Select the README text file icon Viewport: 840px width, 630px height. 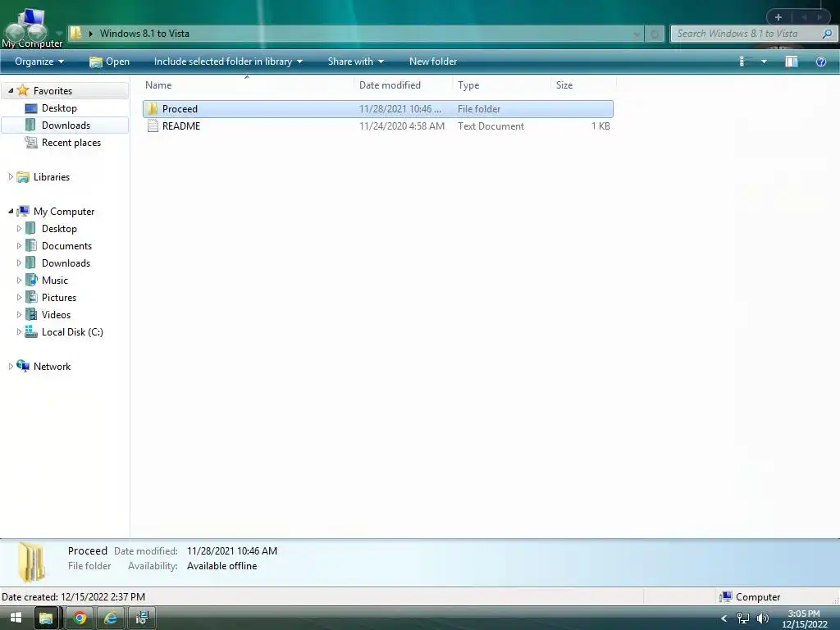[153, 126]
